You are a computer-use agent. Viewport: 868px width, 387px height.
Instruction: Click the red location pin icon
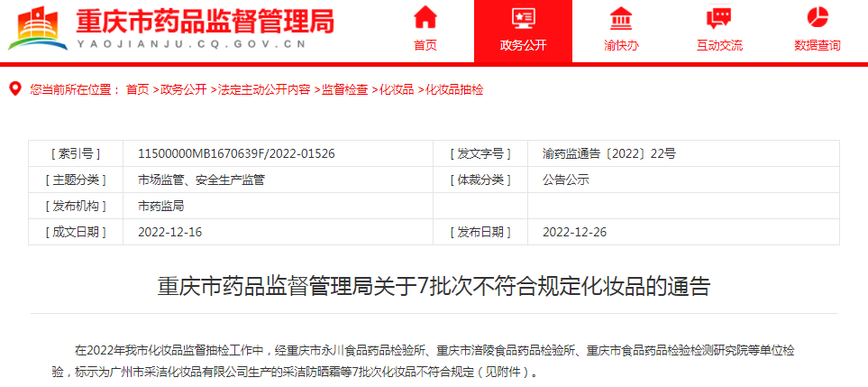point(14,89)
